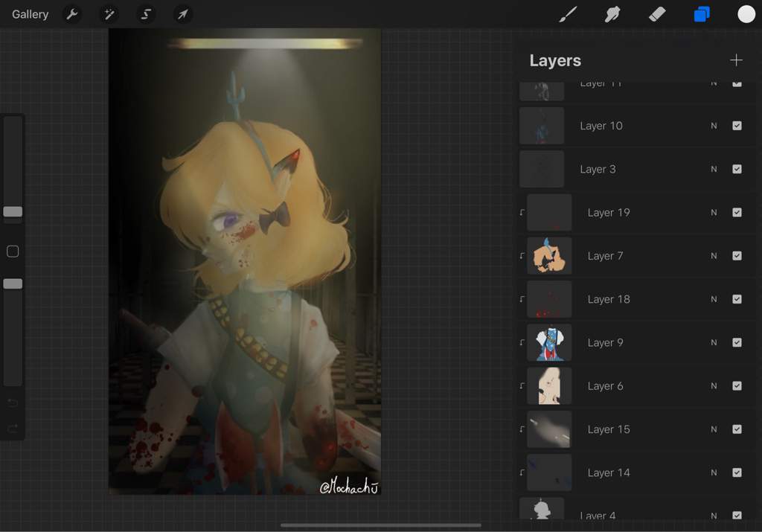Hide Layer 7 with its checkbox

tap(737, 255)
